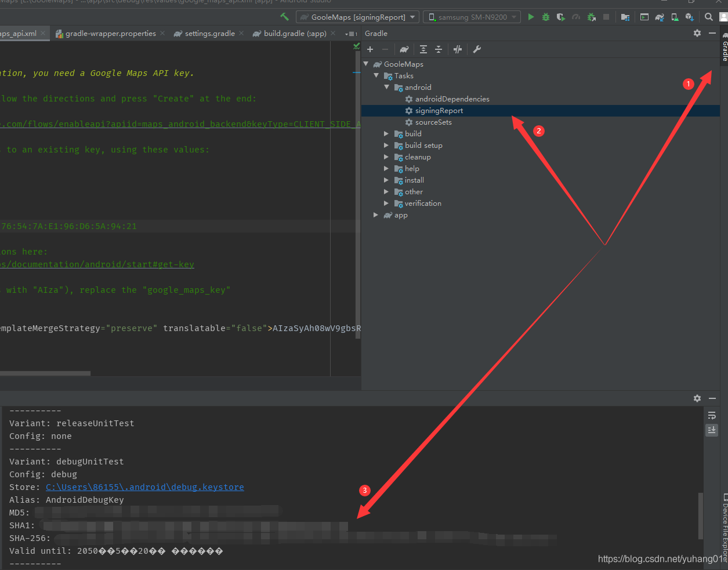The width and height of the screenshot is (728, 570).
Task: Collapse All in Gradle tool window
Action: [x=439, y=49]
